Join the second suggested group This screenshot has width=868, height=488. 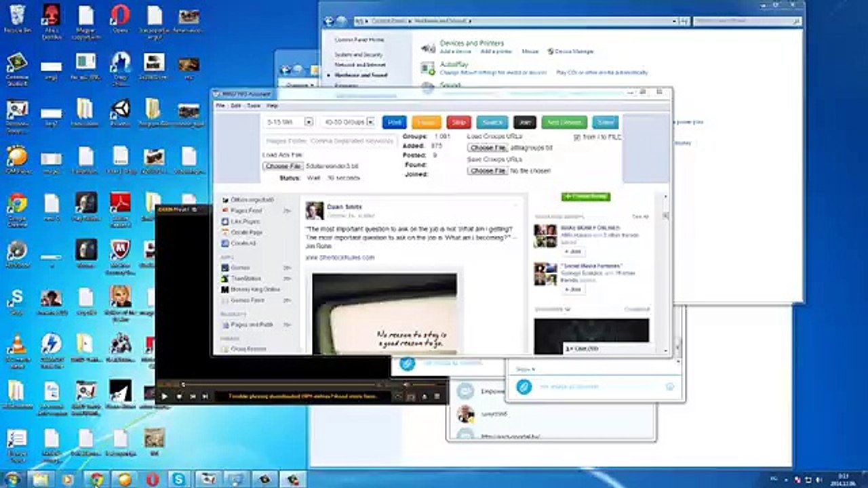[x=572, y=289]
